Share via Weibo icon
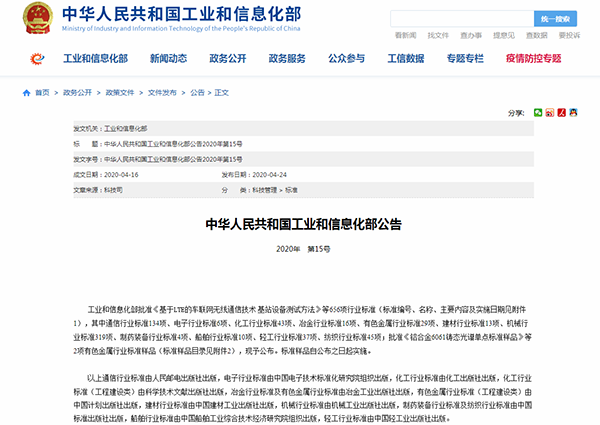The image size is (600, 425). click(550, 112)
